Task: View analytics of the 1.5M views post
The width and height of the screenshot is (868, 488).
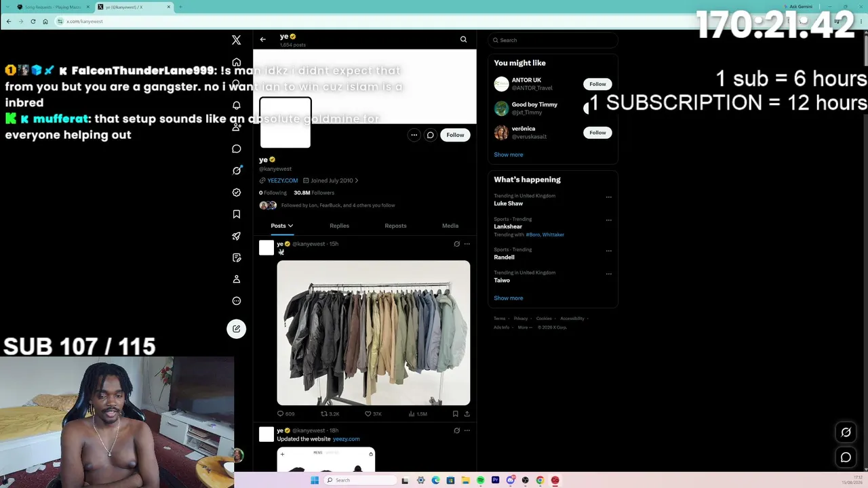Action: [418, 413]
